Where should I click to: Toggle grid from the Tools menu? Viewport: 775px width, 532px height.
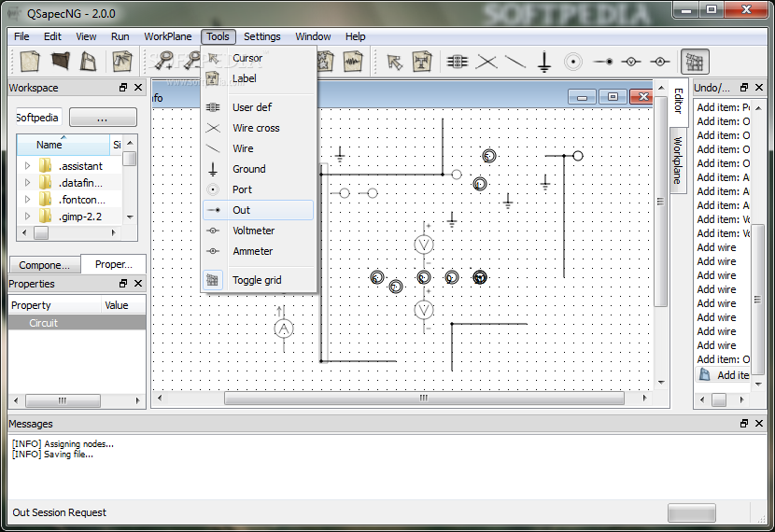point(258,280)
